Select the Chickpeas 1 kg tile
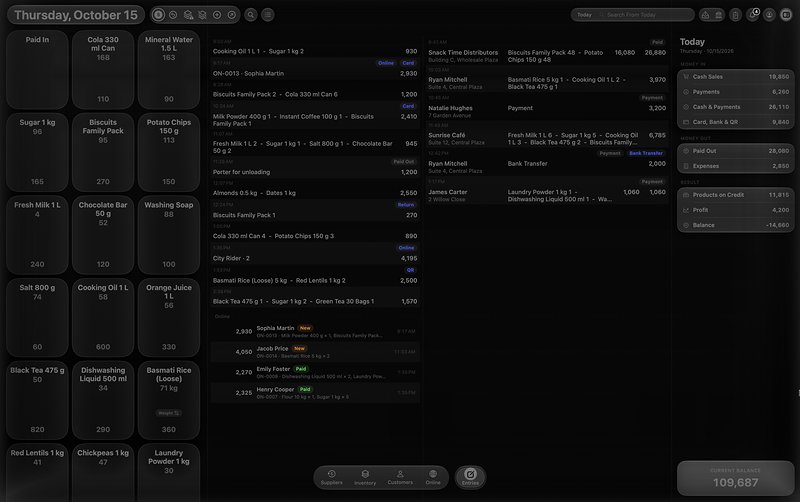The image size is (800, 502). point(103,472)
